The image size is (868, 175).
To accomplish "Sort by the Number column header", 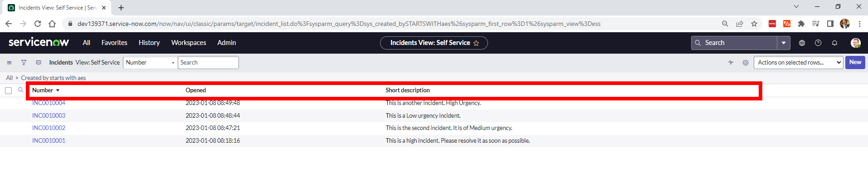I will click(x=43, y=90).
